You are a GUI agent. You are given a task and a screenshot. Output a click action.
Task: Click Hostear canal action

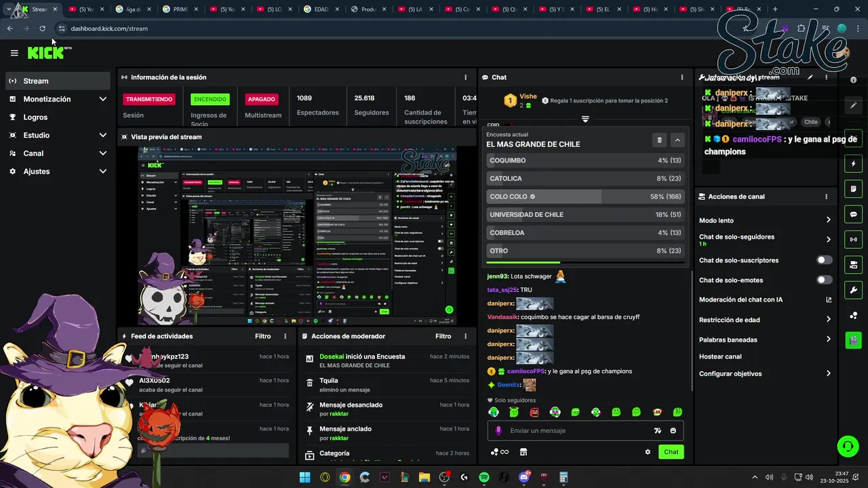[x=720, y=357]
